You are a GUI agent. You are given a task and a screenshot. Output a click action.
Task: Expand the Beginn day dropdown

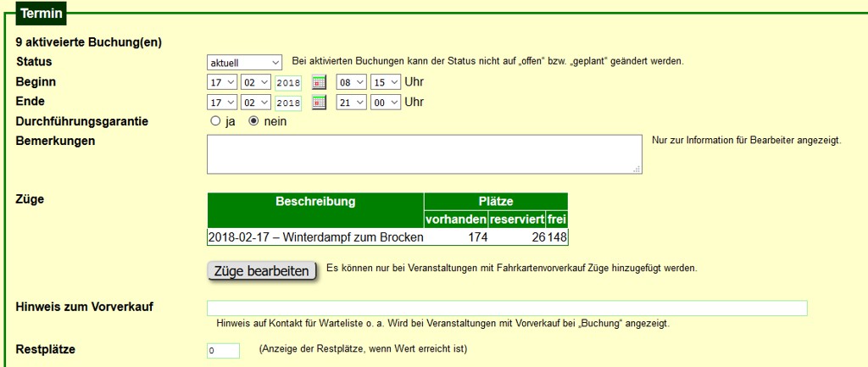coord(222,82)
